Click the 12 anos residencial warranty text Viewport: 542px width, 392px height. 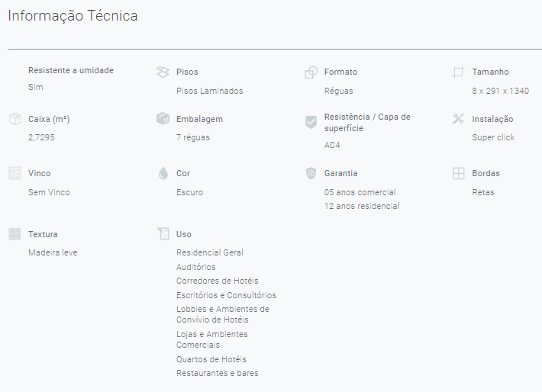point(362,206)
